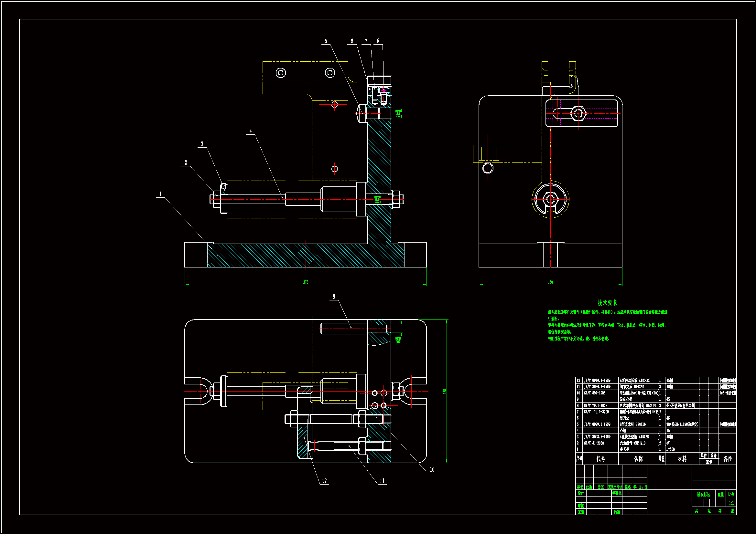Select the JB/T 8010.1-1999 code cell
756x534 pixels.
pos(597,380)
